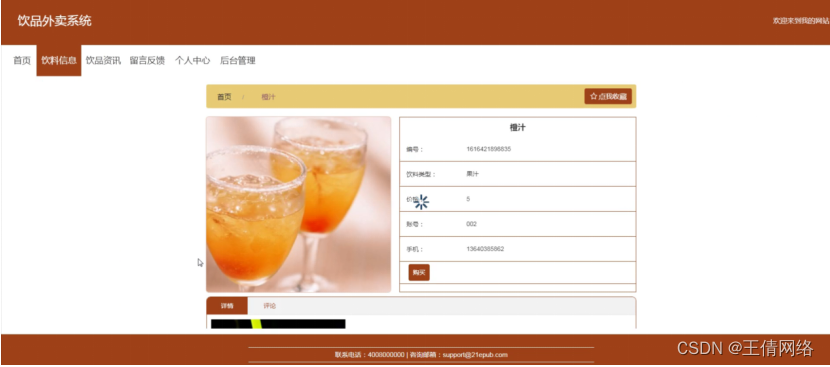Switch to the 详情 tab
The width and height of the screenshot is (830, 367).
227,306
